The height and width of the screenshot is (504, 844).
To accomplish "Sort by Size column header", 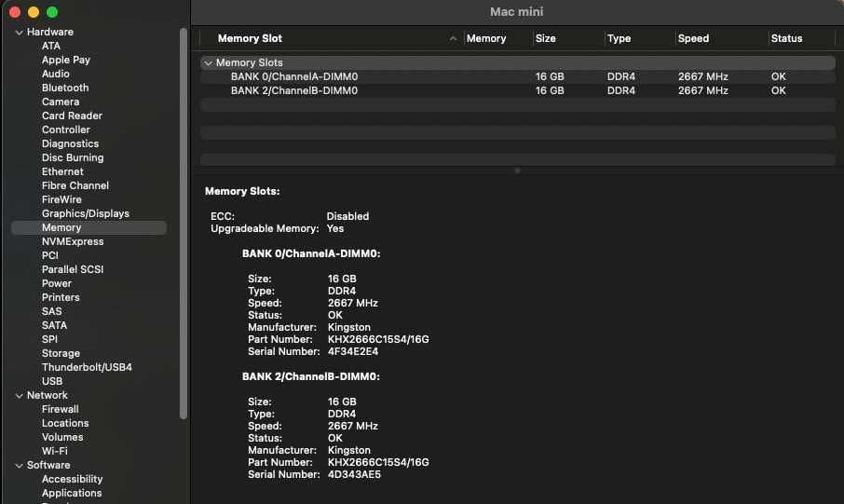I will pyautogui.click(x=545, y=39).
